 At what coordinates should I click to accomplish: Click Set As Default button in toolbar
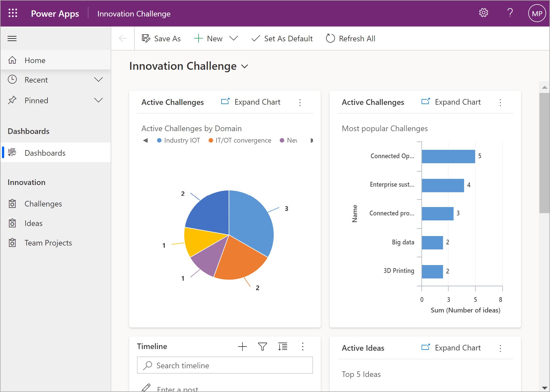(x=282, y=39)
